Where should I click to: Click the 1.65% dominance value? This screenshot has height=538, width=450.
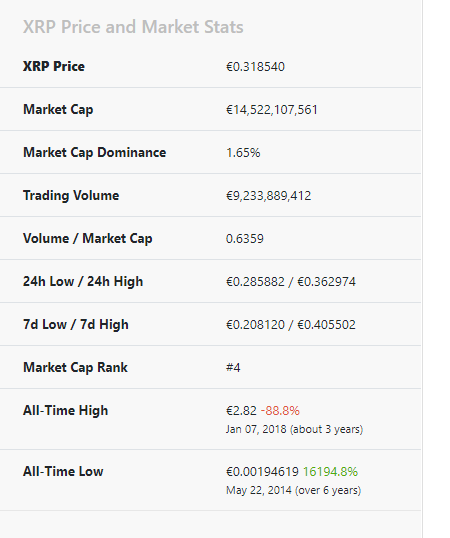click(243, 153)
